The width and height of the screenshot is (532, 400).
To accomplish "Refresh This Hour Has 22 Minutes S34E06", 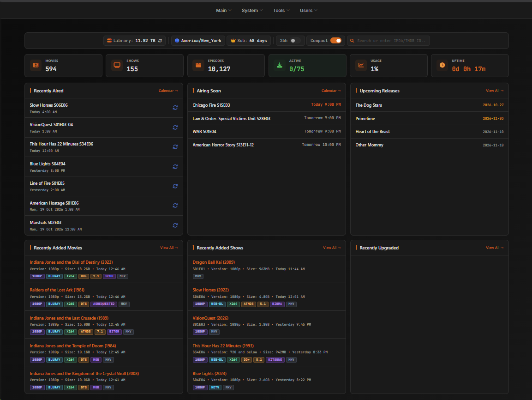I will click(175, 147).
